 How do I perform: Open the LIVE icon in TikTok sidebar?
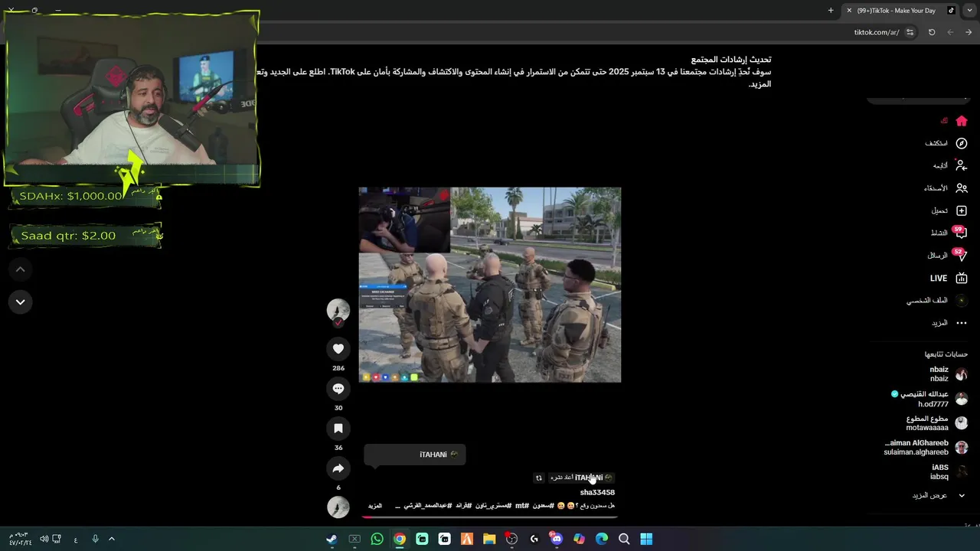point(962,278)
